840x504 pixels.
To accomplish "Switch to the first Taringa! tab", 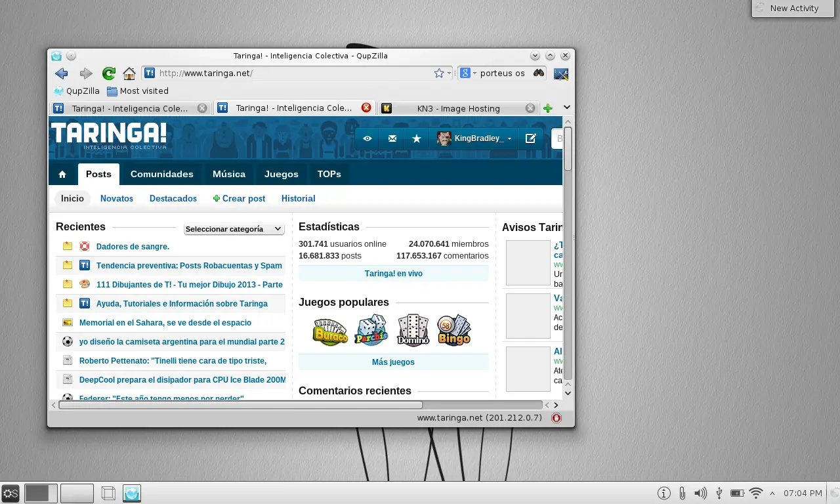I will 131,108.
